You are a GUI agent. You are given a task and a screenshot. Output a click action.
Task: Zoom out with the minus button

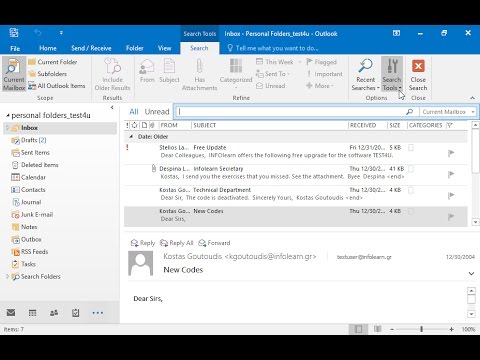392,329
